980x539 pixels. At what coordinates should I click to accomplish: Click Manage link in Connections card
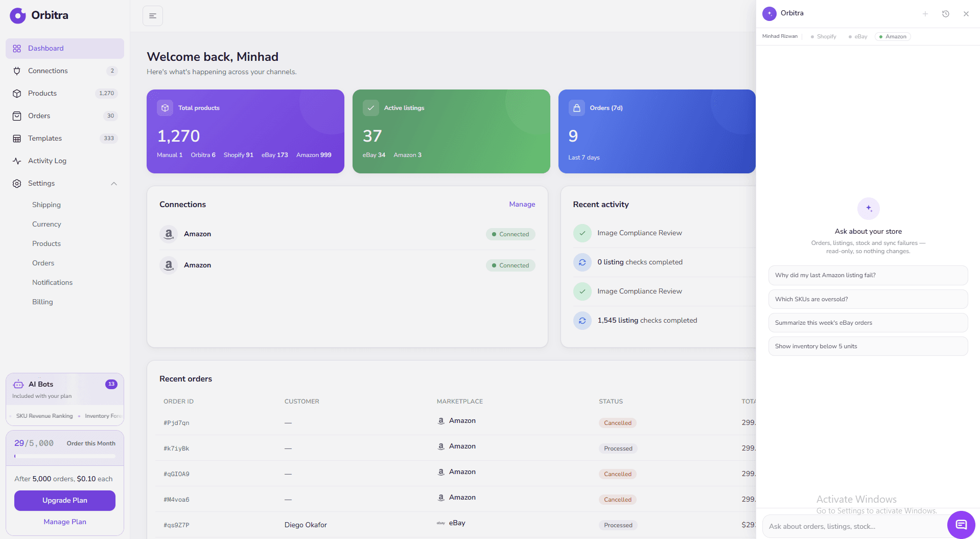(522, 204)
